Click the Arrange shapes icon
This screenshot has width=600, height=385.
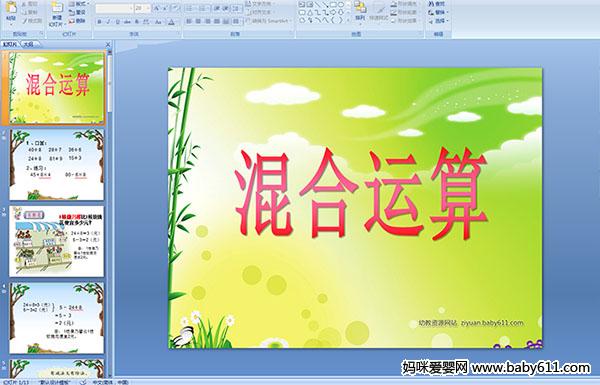click(x=360, y=11)
